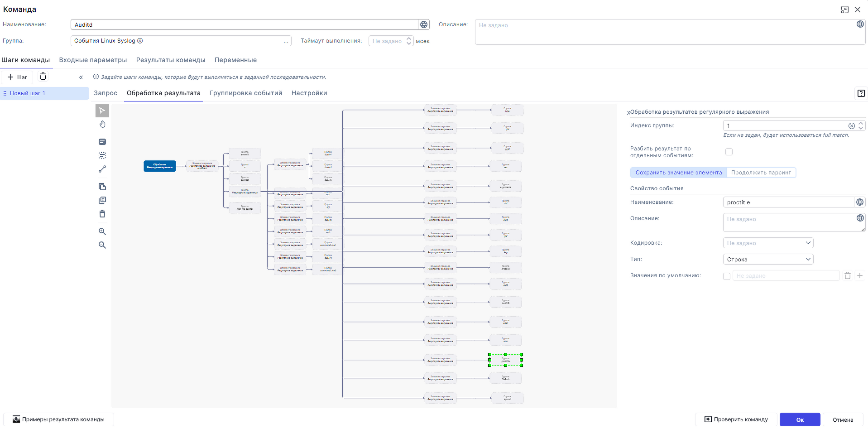Switch to 'Продолжить парсинг' mode
This screenshot has width=868, height=429.
coord(761,173)
